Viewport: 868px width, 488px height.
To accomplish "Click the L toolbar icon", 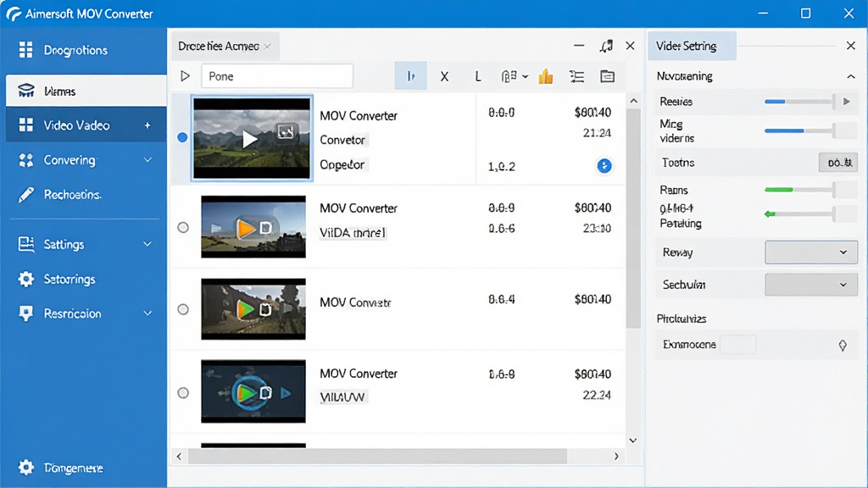I will pyautogui.click(x=478, y=76).
